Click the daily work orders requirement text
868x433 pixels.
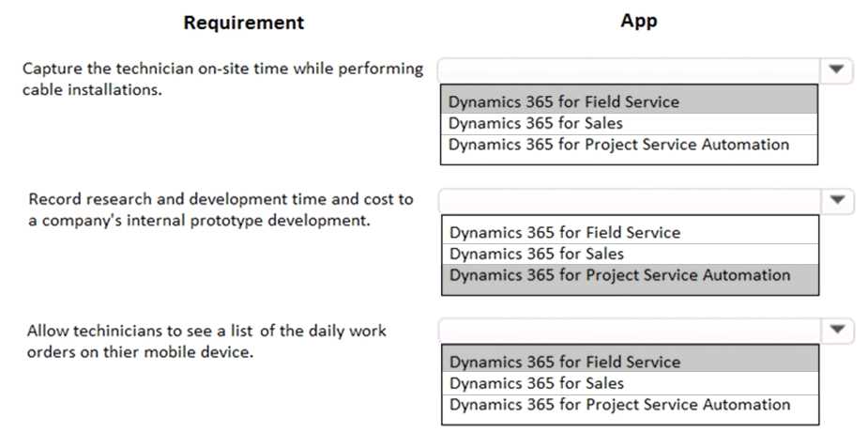coord(206,341)
